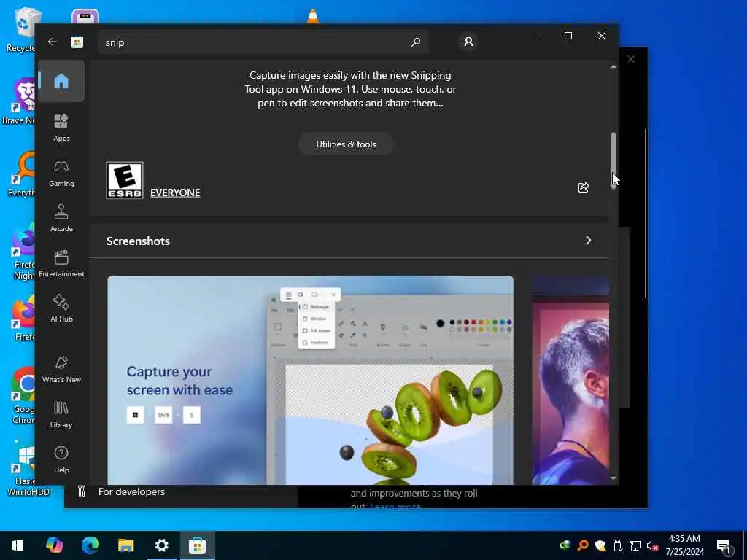Open Help in the sidebar
Screen dimensions: 747x560
[x=61, y=459]
